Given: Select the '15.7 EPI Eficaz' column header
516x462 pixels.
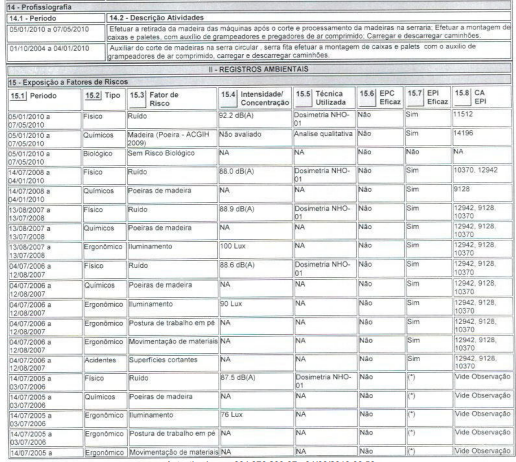Looking at the screenshot, I should [x=427, y=97].
